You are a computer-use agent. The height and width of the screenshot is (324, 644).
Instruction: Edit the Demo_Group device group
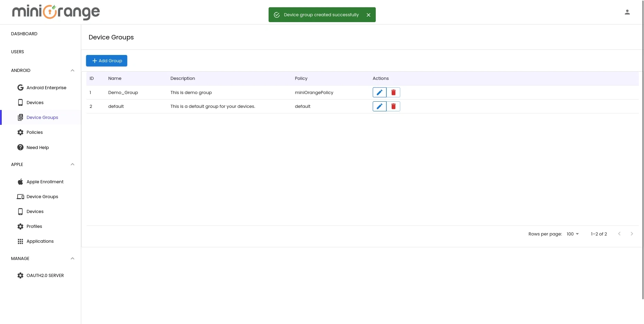pos(379,92)
